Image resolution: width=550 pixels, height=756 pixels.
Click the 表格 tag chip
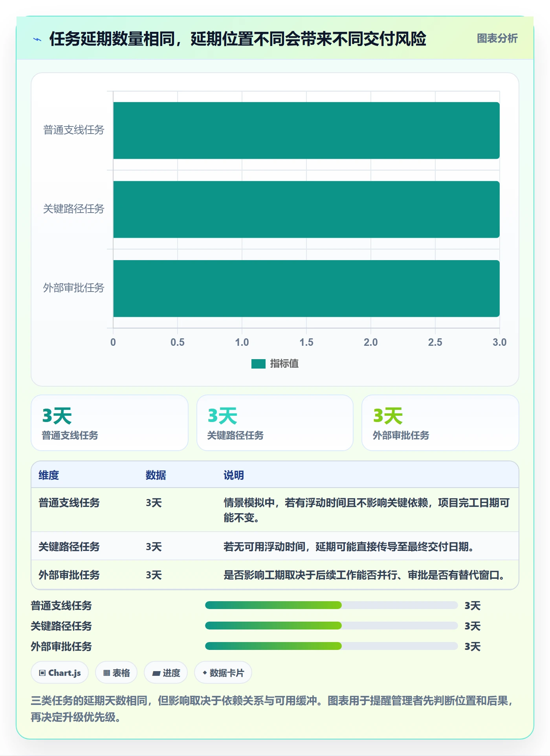[116, 673]
